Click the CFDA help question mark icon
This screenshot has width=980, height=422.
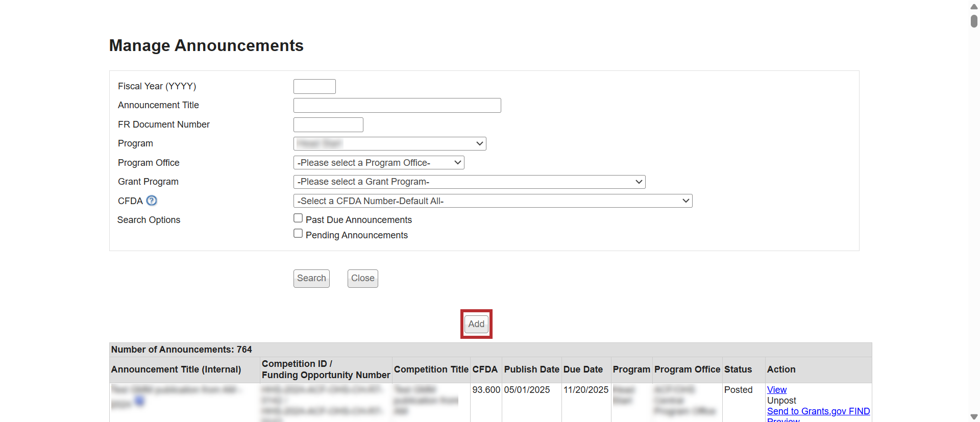(x=152, y=201)
